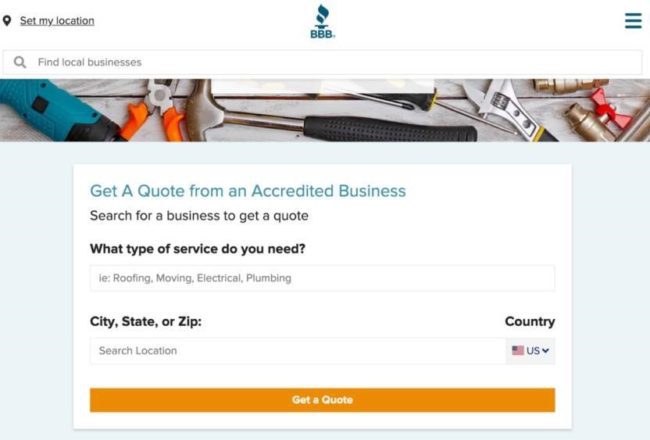
Task: Click the What type of service label
Action: coord(197,248)
